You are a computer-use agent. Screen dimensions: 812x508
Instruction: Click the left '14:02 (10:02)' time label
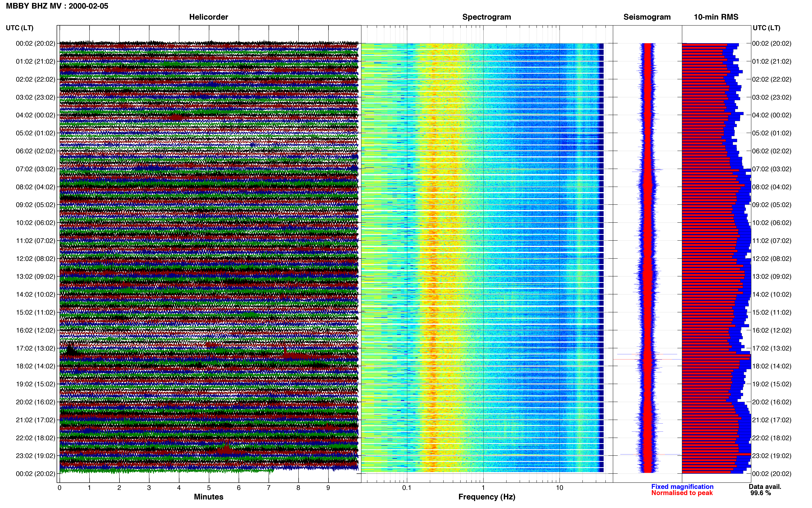coord(36,294)
